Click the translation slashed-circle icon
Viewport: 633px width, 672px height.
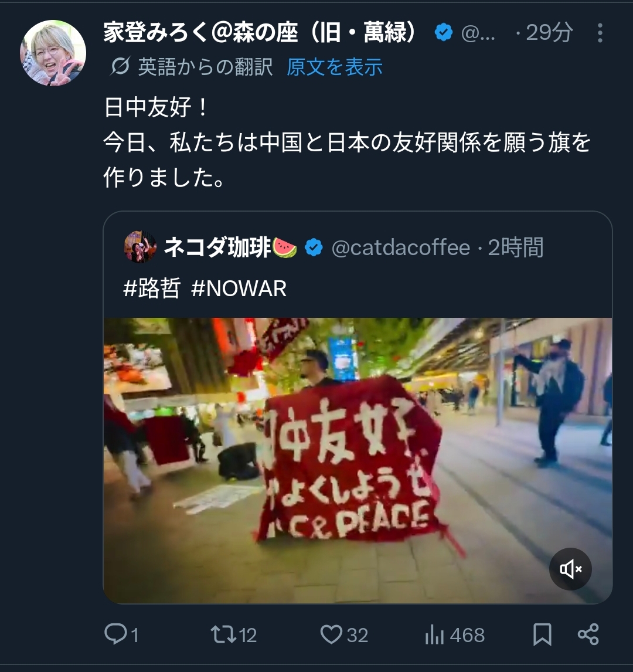pos(120,66)
